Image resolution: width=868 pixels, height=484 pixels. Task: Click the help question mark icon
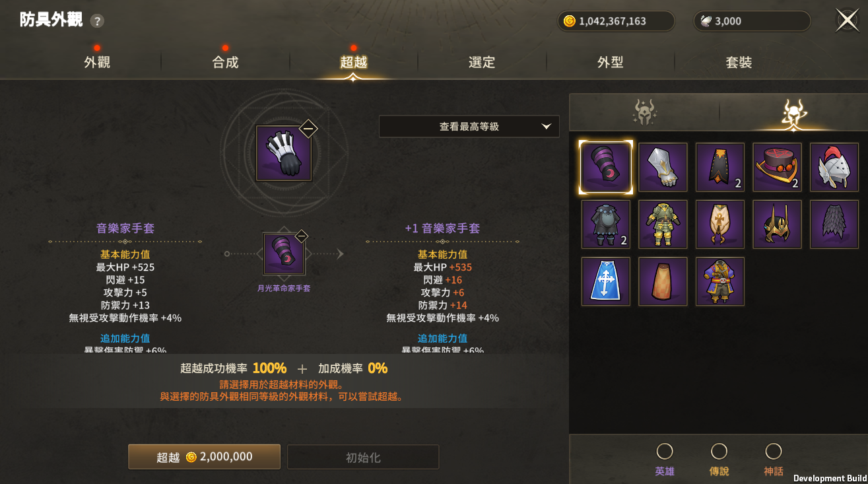click(97, 21)
